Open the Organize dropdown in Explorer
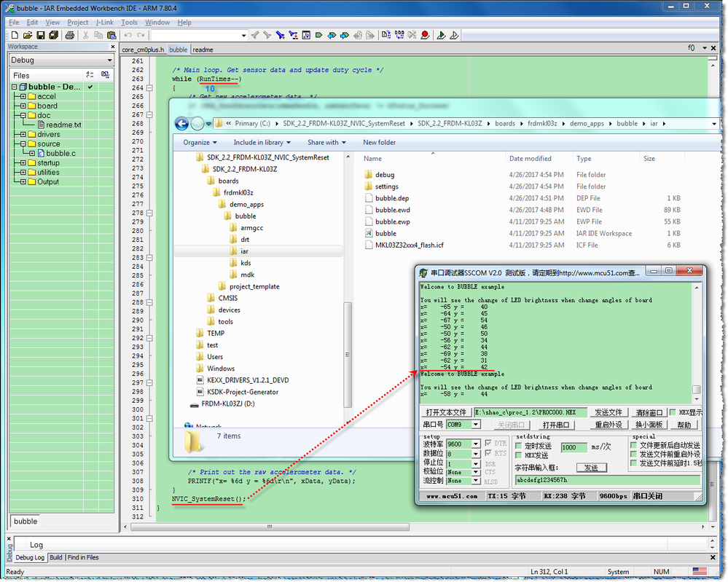 (200, 143)
